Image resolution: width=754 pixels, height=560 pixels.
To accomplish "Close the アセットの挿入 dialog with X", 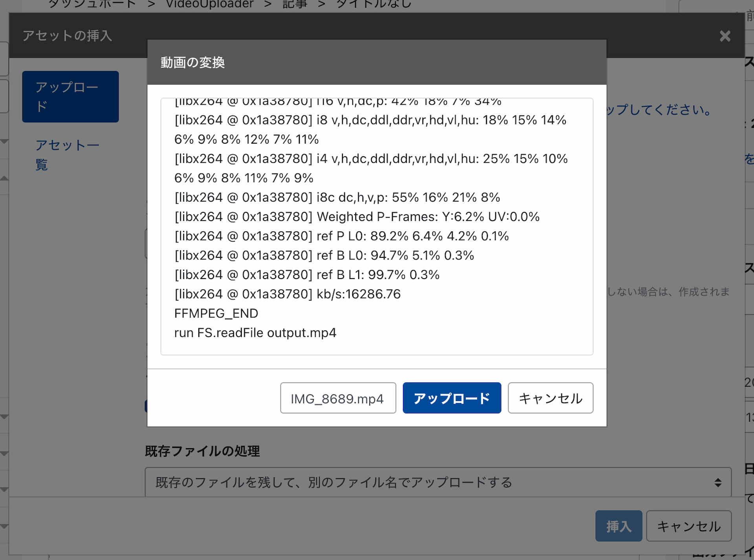I will pyautogui.click(x=725, y=36).
